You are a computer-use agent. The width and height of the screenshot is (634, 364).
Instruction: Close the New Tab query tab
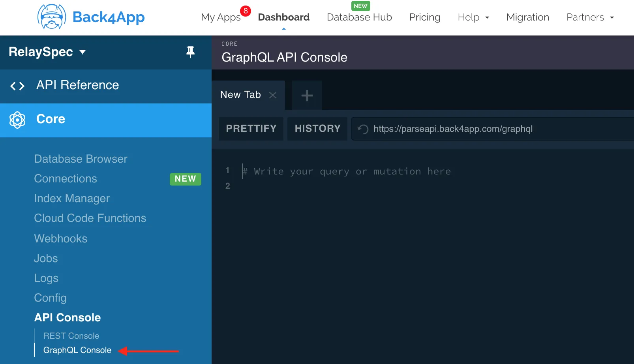coord(273,95)
